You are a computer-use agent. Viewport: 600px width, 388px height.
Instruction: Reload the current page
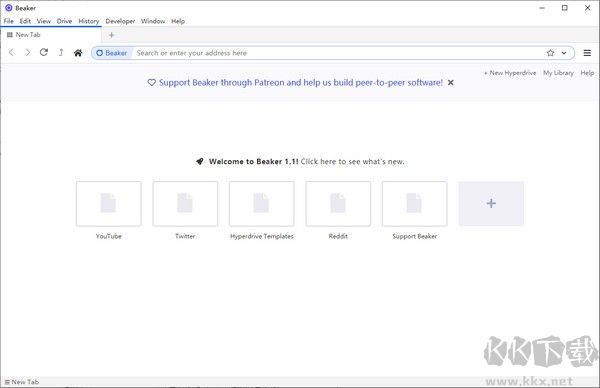tap(44, 52)
